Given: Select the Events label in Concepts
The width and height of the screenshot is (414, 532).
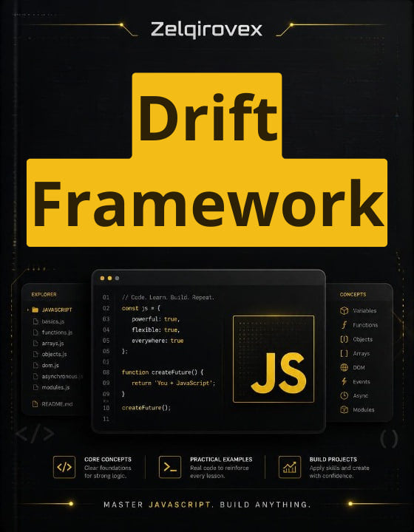Looking at the screenshot, I should (x=362, y=382).
